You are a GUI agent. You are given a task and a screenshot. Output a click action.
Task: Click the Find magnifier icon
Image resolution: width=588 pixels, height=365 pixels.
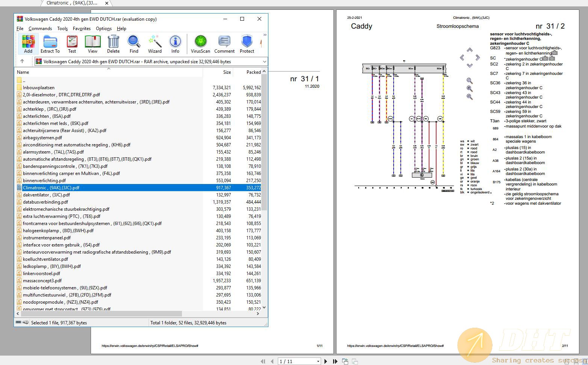tap(134, 44)
